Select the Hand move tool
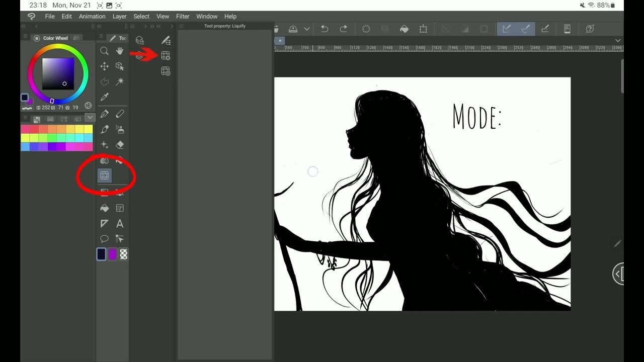 coord(120,51)
